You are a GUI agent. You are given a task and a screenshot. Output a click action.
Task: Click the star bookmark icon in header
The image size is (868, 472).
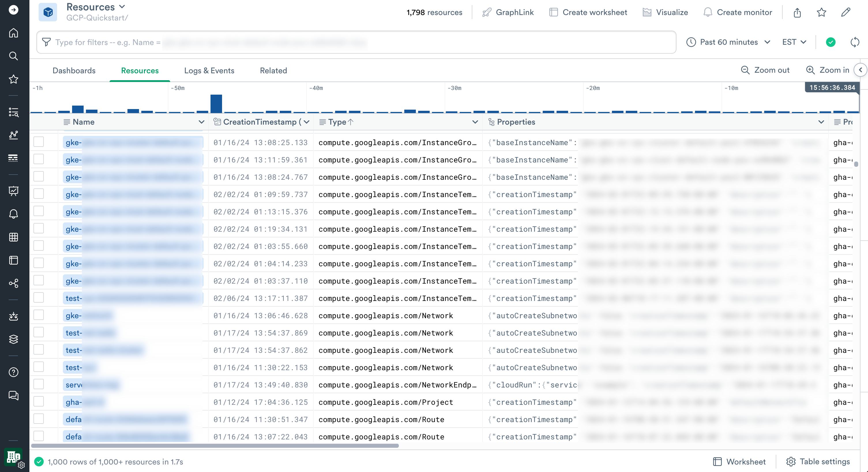821,12
